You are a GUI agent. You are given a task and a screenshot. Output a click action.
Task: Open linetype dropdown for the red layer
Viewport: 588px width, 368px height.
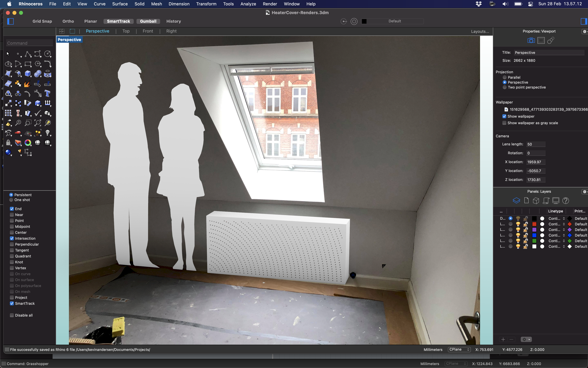557,224
